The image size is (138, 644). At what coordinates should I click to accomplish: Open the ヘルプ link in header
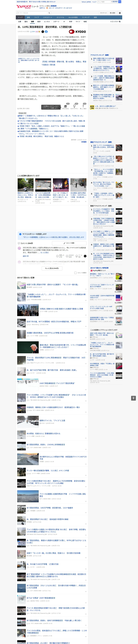94,2
